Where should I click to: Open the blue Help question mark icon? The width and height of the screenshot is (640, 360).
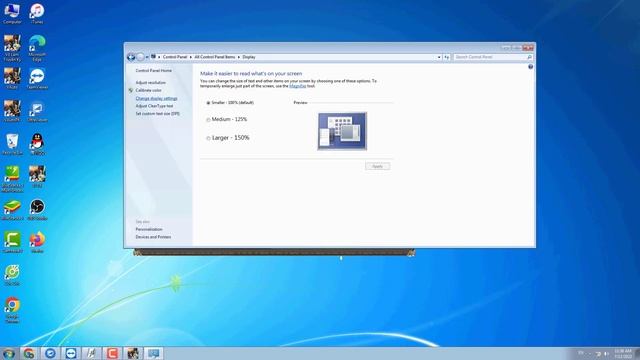pyautogui.click(x=531, y=67)
